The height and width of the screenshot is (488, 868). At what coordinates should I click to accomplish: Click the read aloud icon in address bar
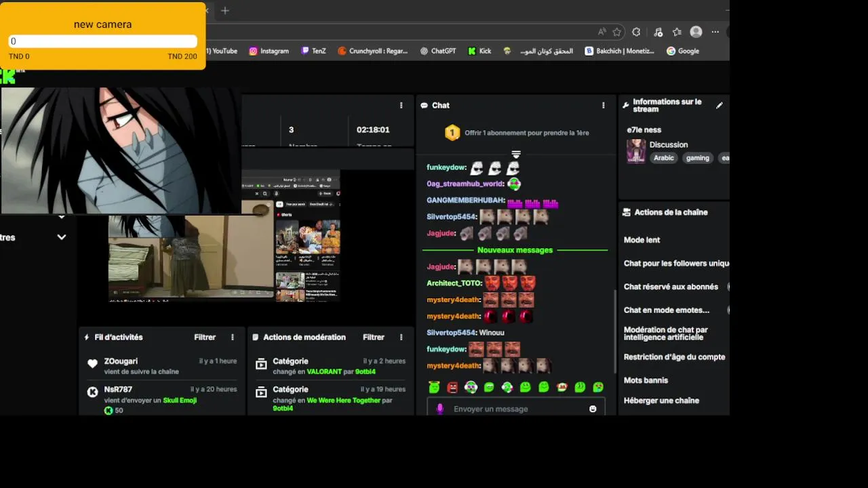(602, 32)
